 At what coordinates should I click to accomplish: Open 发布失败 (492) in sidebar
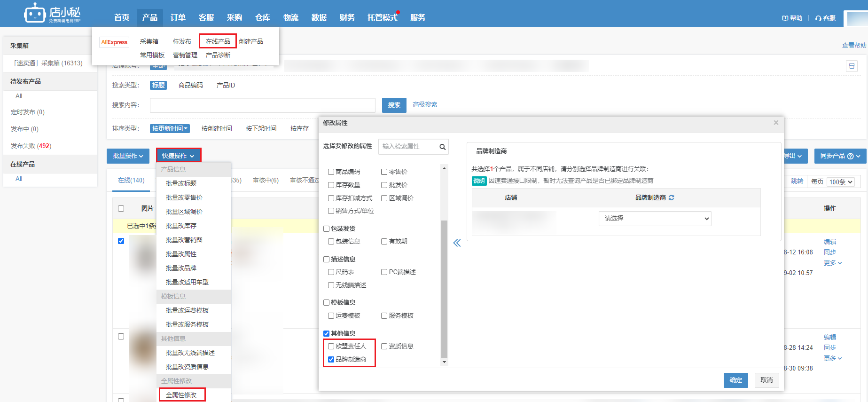tap(31, 146)
